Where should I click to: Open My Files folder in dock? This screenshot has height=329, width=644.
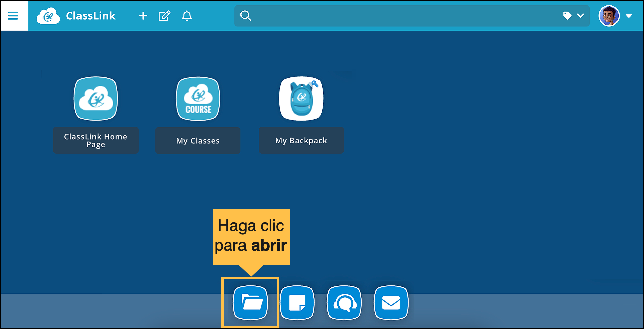[x=251, y=303]
